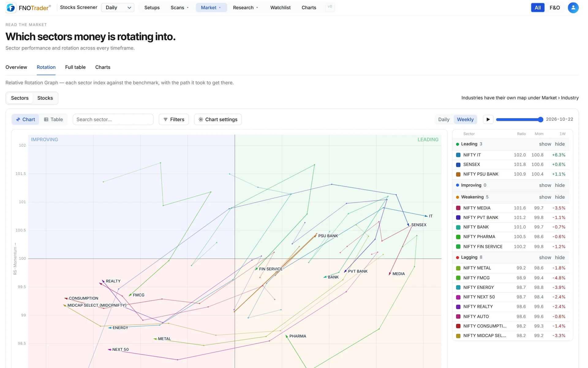
Task: Go to Watchlist page
Action: click(280, 8)
